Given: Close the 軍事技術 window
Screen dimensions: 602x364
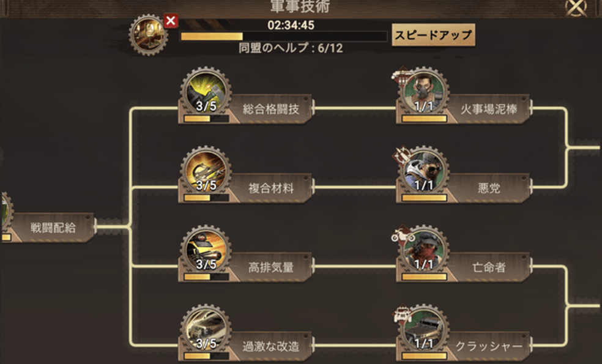Looking at the screenshot, I should [x=577, y=8].
